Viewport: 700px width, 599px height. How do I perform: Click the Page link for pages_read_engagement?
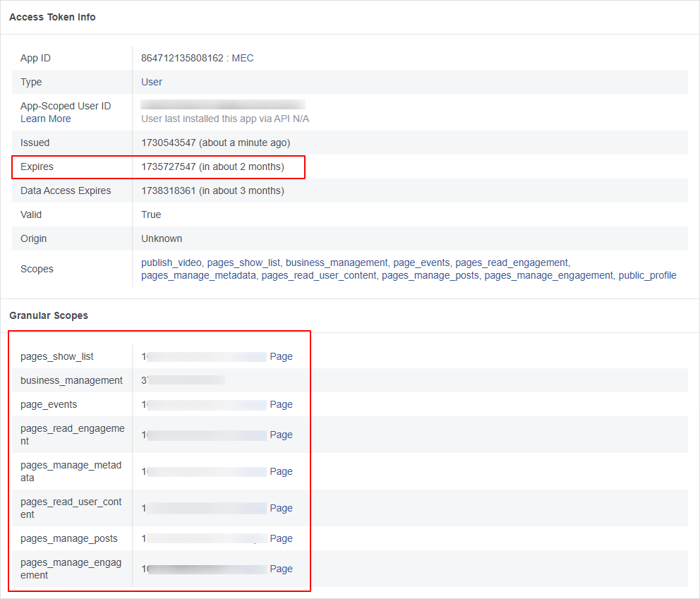[281, 435]
